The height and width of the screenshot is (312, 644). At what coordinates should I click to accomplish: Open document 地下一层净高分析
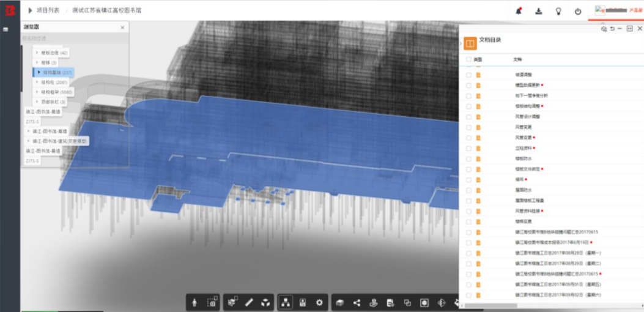(531, 96)
